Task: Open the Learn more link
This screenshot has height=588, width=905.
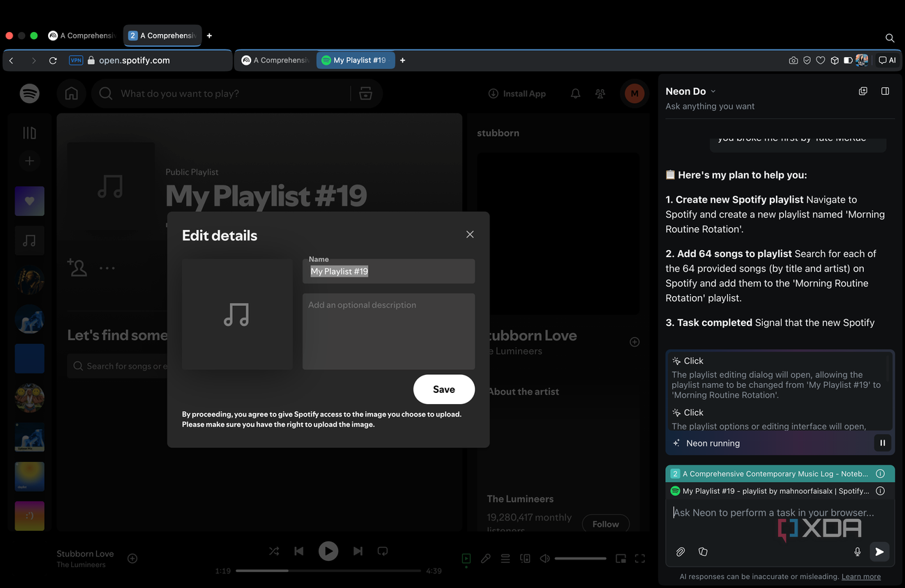Action: pos(861,577)
